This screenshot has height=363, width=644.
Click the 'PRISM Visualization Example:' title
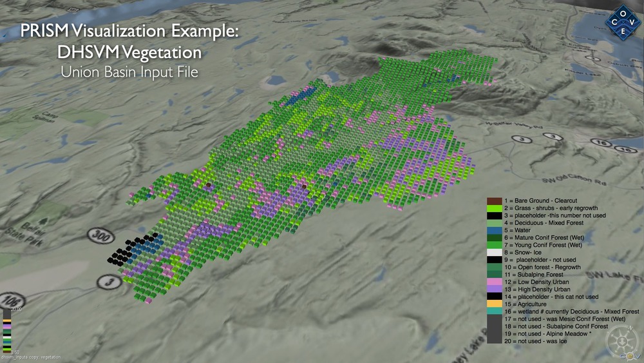tap(129, 31)
